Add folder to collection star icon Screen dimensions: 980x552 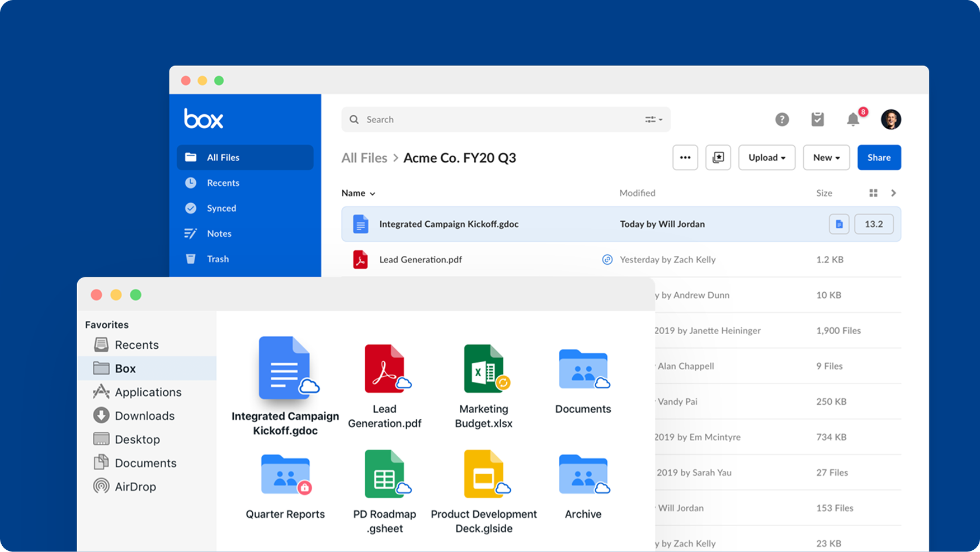click(718, 157)
